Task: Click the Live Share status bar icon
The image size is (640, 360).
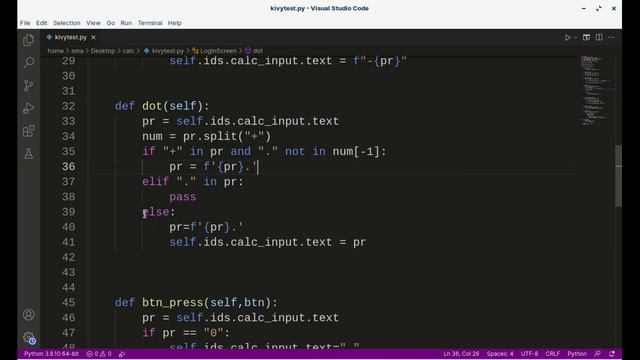Action: [122, 354]
